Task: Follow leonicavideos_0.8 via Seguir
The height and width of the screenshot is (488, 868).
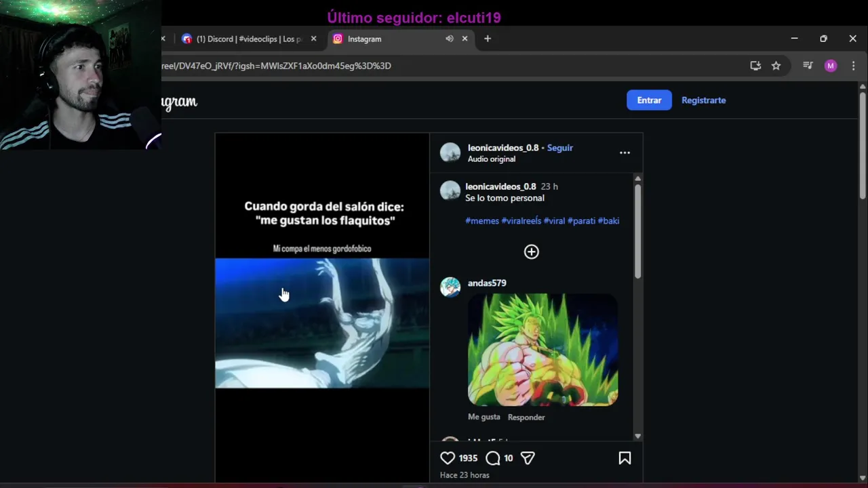Action: pos(560,148)
